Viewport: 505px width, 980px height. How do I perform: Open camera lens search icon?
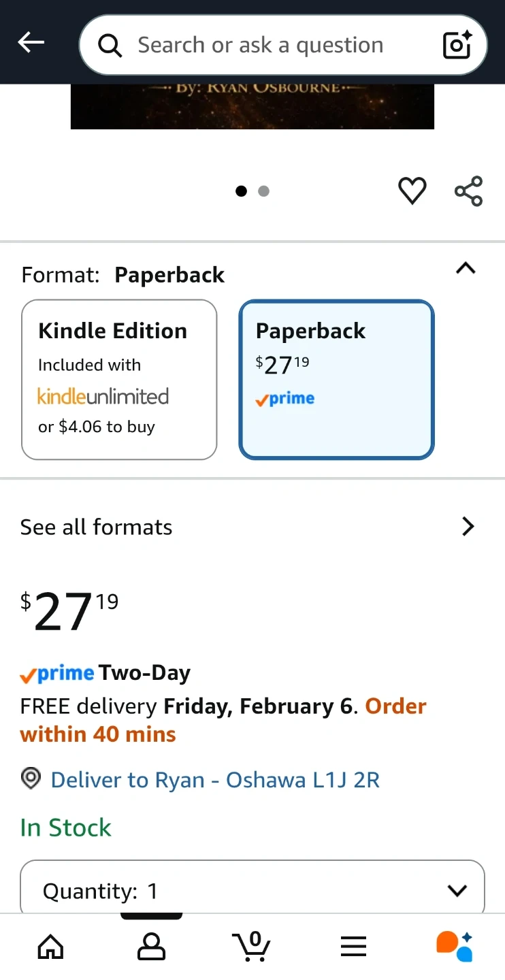point(457,45)
